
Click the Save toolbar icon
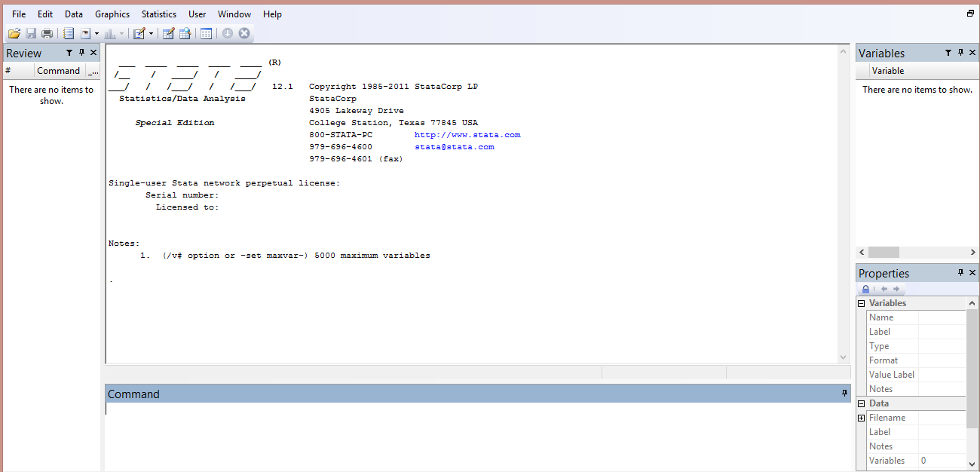31,33
